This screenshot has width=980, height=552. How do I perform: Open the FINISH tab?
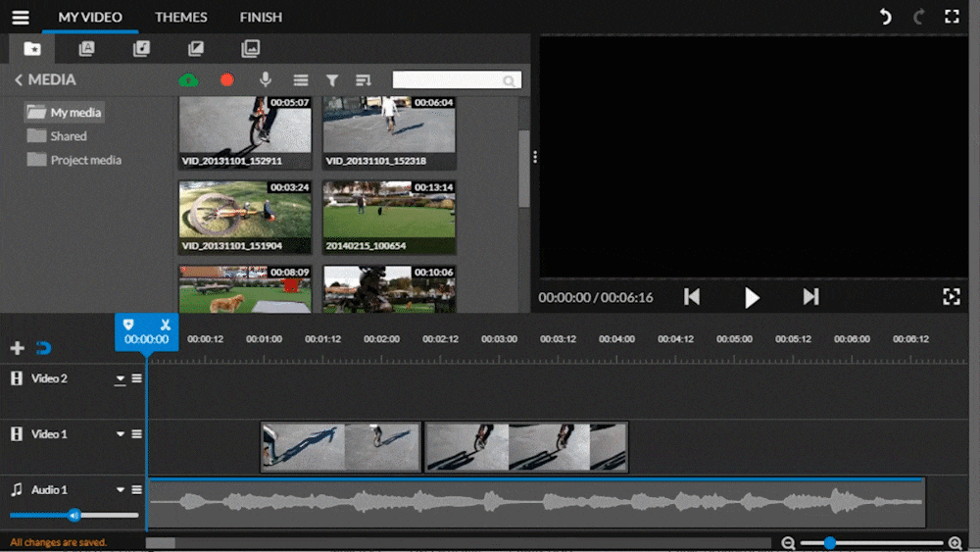click(x=261, y=17)
